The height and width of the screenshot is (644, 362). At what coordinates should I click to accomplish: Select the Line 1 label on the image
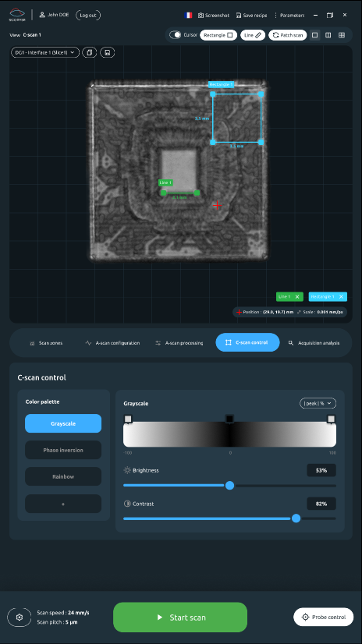165,182
